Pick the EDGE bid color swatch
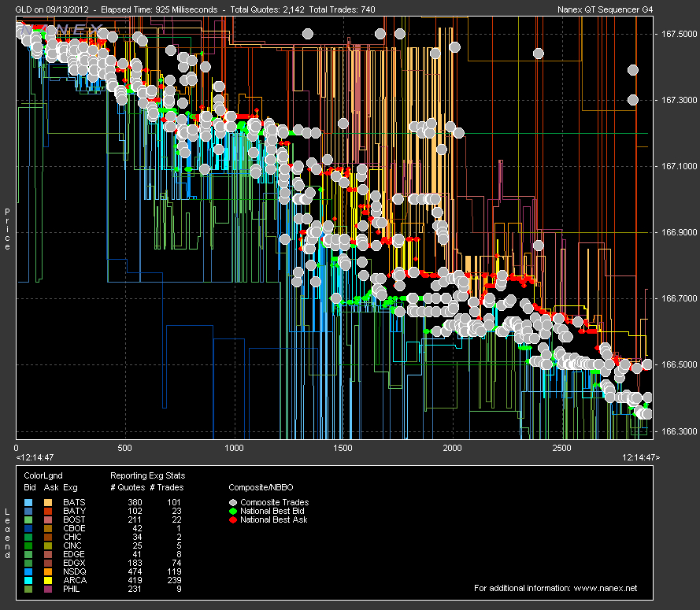Screen dimensions: 700x610 [28, 554]
